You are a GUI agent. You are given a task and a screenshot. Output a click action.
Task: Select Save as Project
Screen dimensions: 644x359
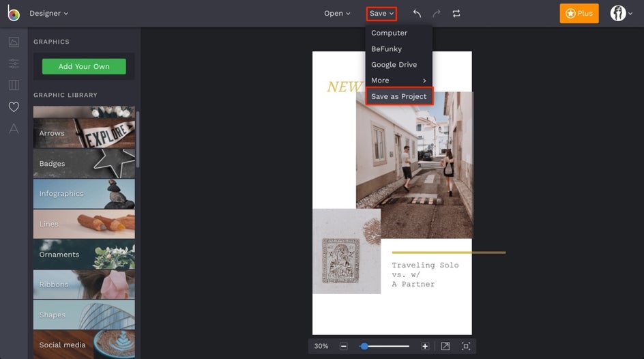click(x=399, y=96)
